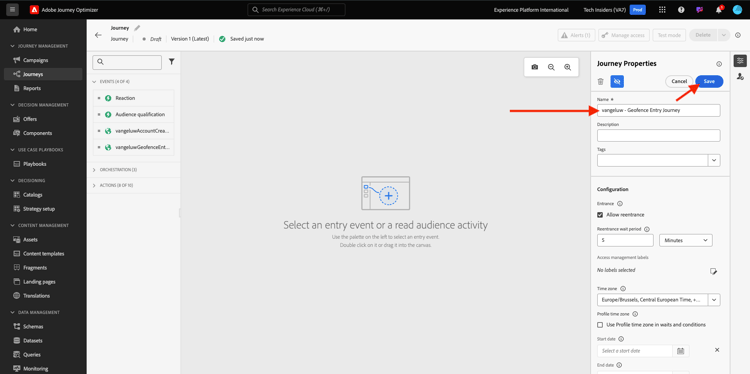Open the Tags dropdown
750x374 pixels.
click(714, 160)
